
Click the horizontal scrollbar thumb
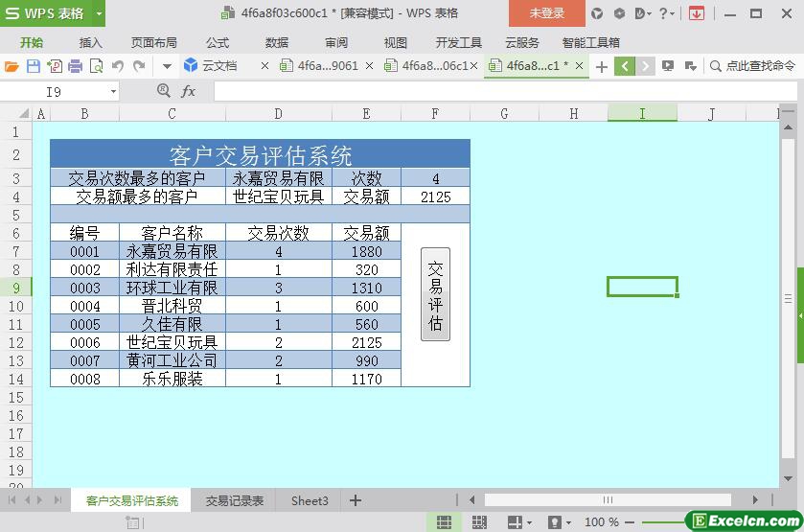tap(608, 499)
